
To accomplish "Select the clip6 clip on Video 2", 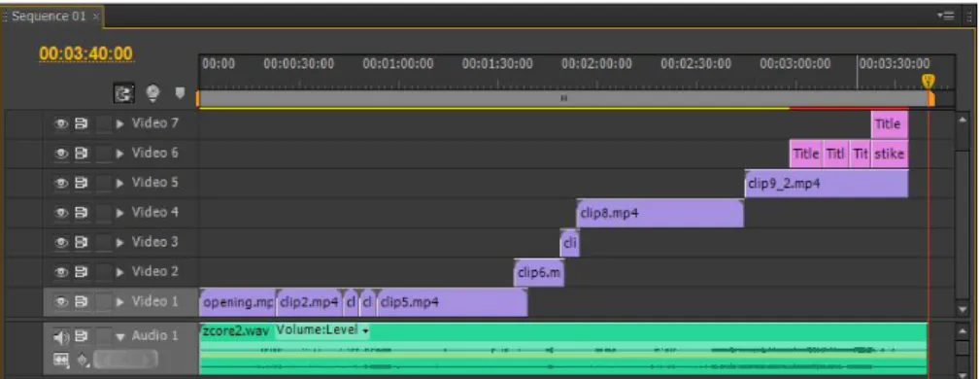I will (x=539, y=273).
